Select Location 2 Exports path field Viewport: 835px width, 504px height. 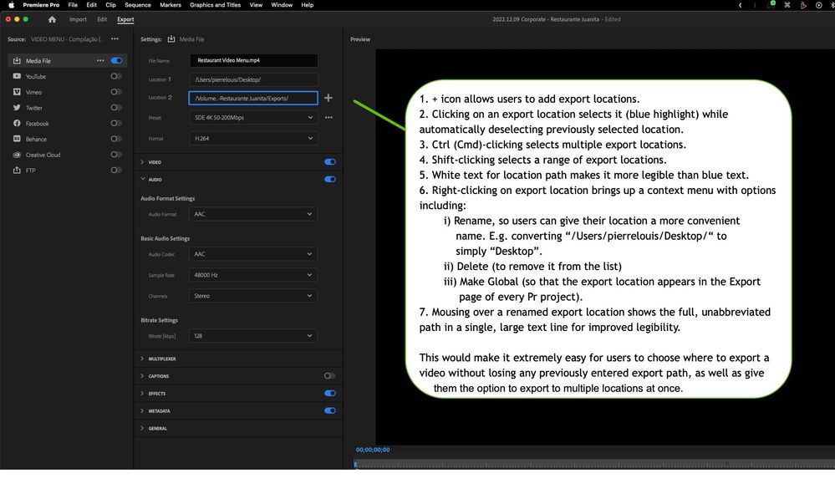[x=253, y=98]
